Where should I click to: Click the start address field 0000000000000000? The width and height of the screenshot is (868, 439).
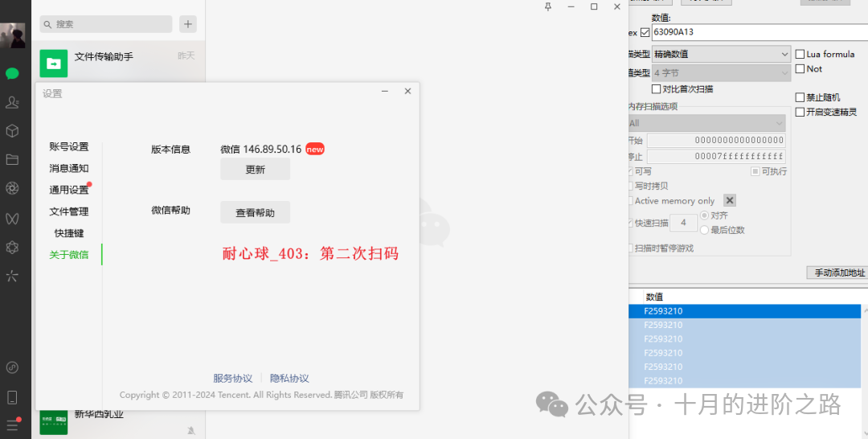[716, 141]
